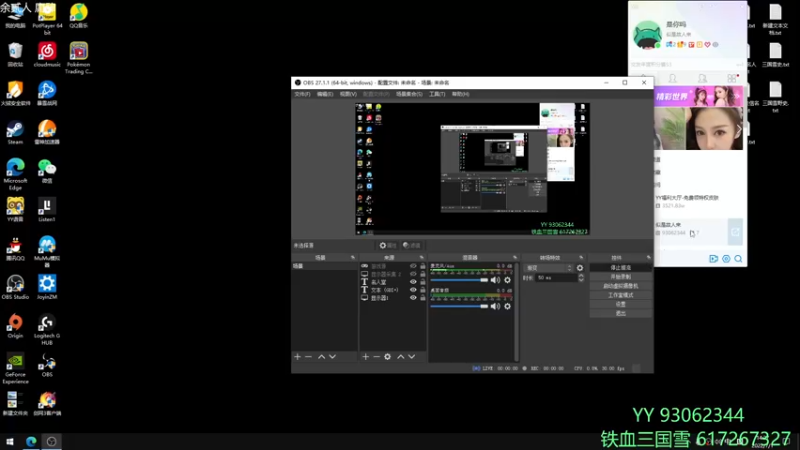Hide the 文本 (GDI+) source

pyautogui.click(x=413, y=290)
